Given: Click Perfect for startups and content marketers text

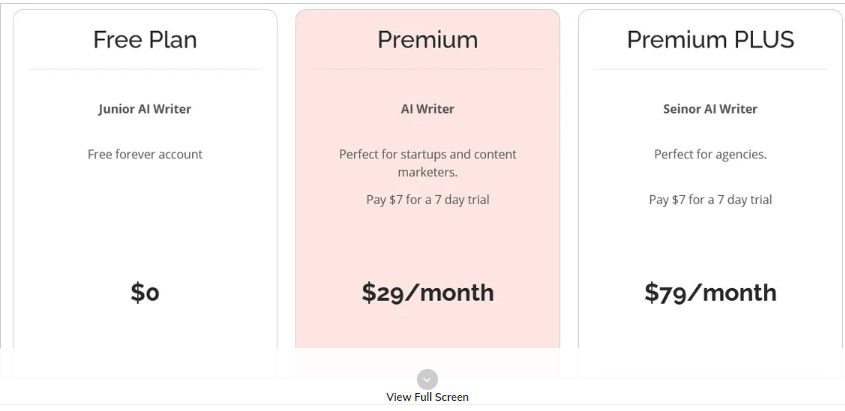Looking at the screenshot, I should (427, 163).
